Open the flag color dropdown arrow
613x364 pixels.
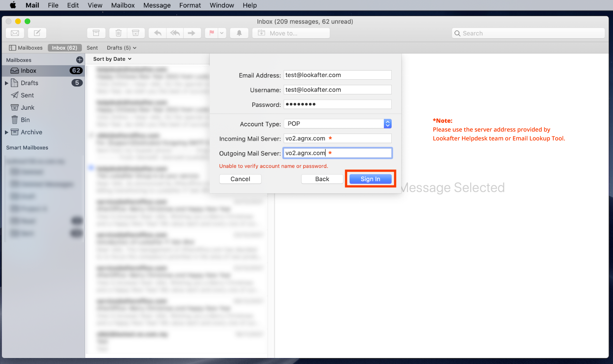(222, 33)
